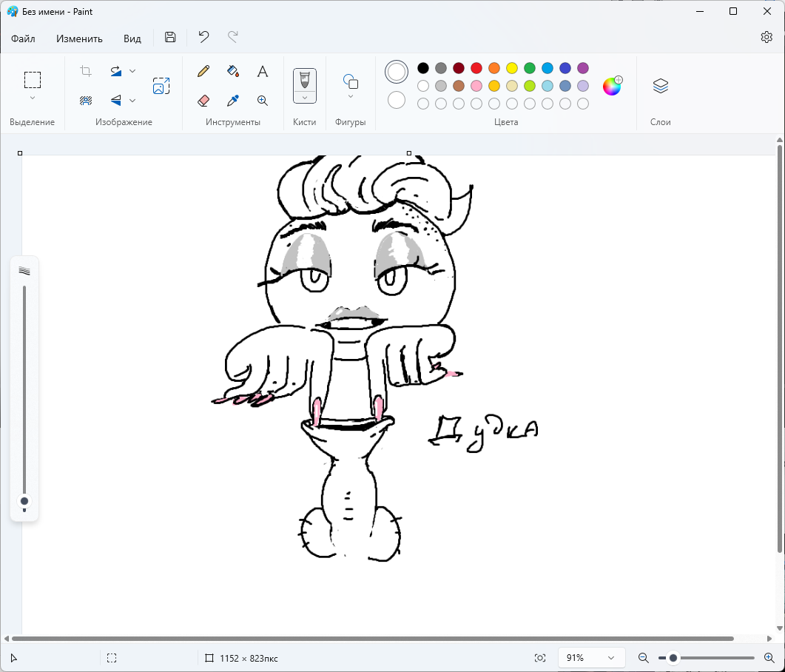
Task: Select the Eraser tool
Action: tap(203, 100)
